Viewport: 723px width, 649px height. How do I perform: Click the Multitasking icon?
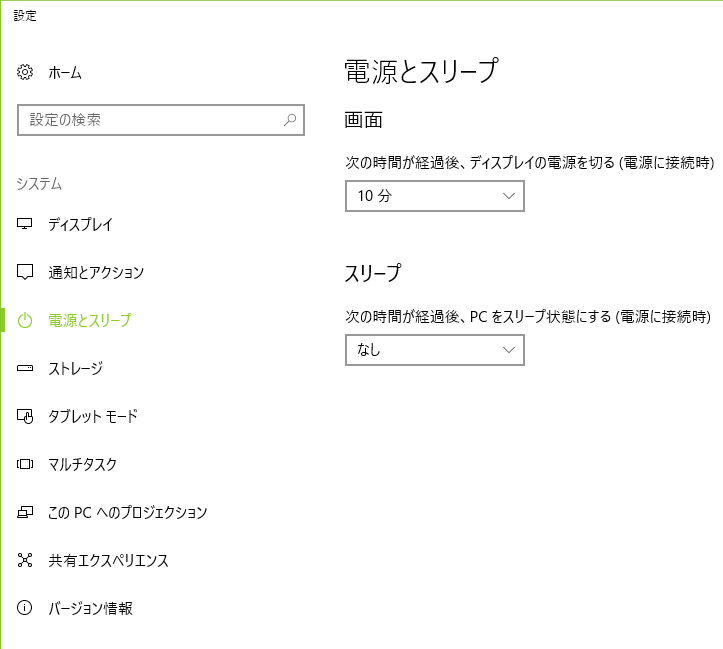coord(25,464)
